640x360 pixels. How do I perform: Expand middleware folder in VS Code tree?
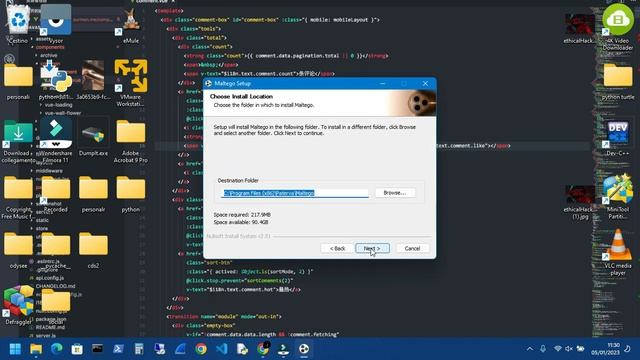(49, 171)
